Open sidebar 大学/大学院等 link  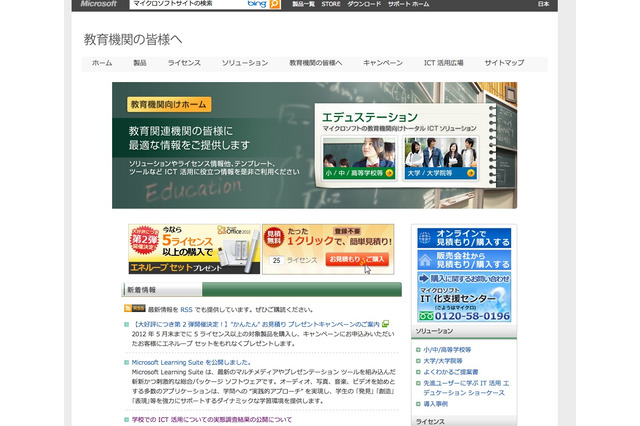click(x=443, y=361)
